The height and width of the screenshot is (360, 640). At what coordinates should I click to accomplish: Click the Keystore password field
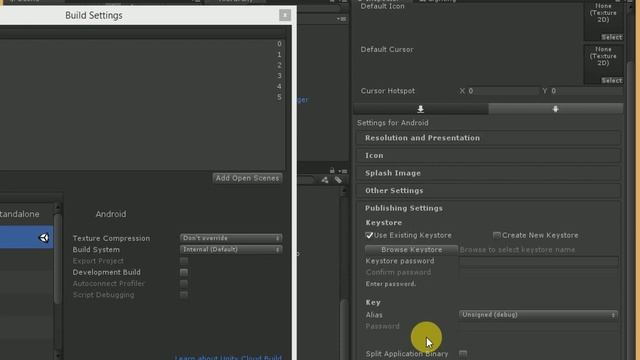point(539,261)
